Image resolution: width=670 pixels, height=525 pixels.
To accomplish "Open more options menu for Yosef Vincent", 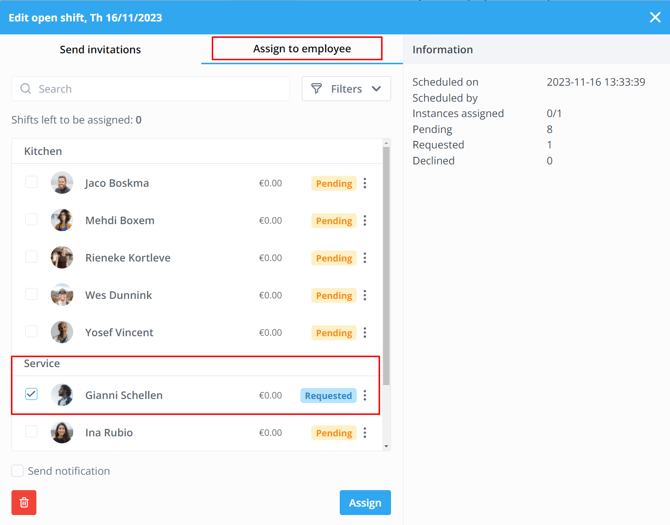I will (365, 333).
